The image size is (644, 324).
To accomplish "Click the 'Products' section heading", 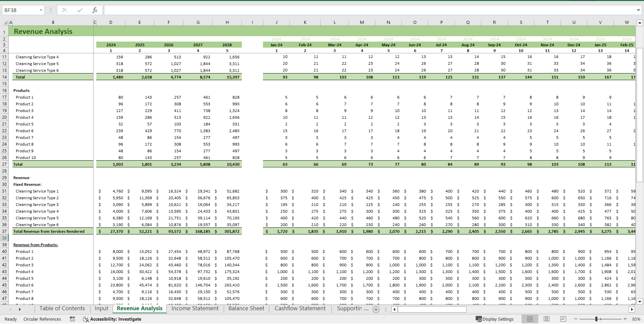I will tap(21, 91).
